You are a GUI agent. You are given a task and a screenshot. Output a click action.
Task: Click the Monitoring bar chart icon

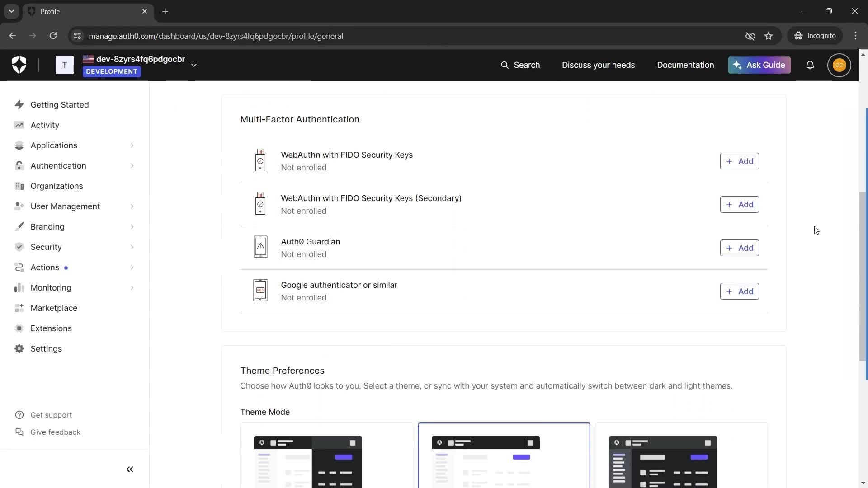click(x=19, y=288)
